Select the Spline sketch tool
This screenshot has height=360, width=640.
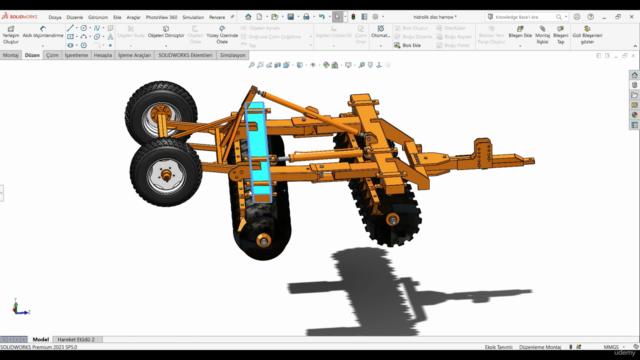tap(97, 28)
